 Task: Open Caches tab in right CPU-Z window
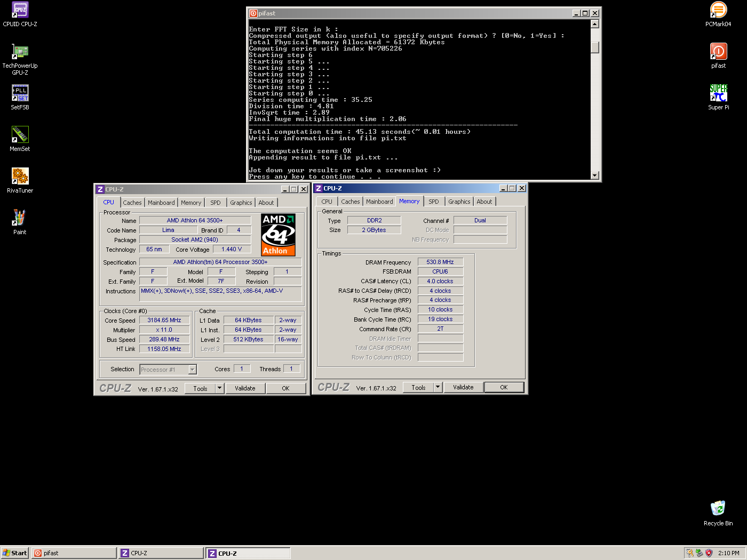(x=351, y=202)
